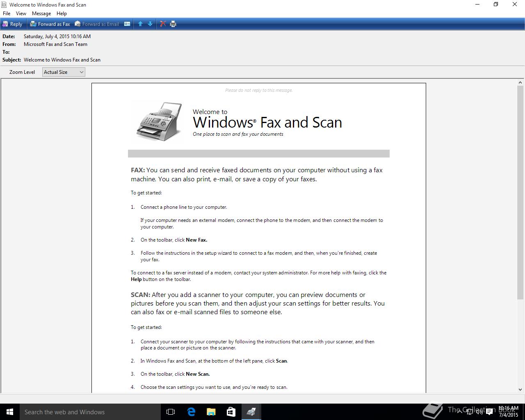Print the message using printer icon
Viewport: 525px width, 420px height.
click(x=173, y=24)
